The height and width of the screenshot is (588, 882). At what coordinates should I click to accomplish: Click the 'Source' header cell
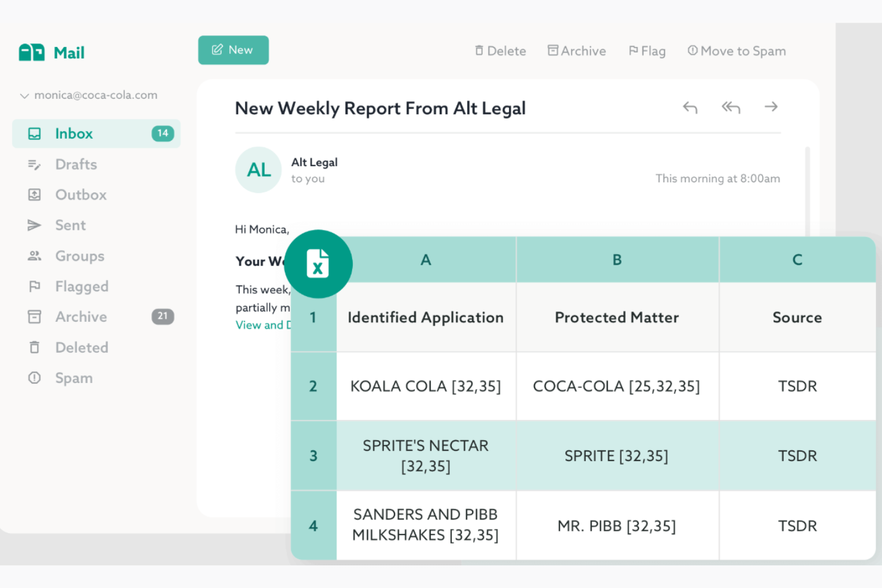797,318
